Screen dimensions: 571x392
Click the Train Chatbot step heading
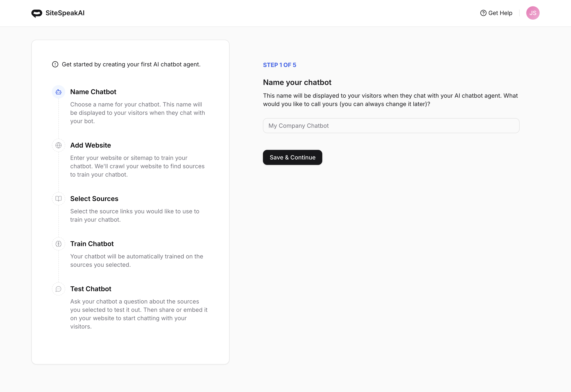click(92, 244)
